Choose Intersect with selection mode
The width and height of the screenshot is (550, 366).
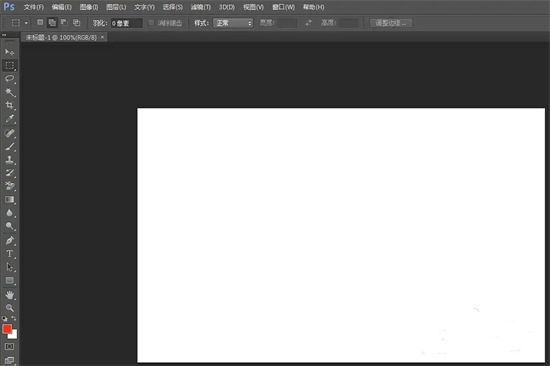(x=76, y=23)
